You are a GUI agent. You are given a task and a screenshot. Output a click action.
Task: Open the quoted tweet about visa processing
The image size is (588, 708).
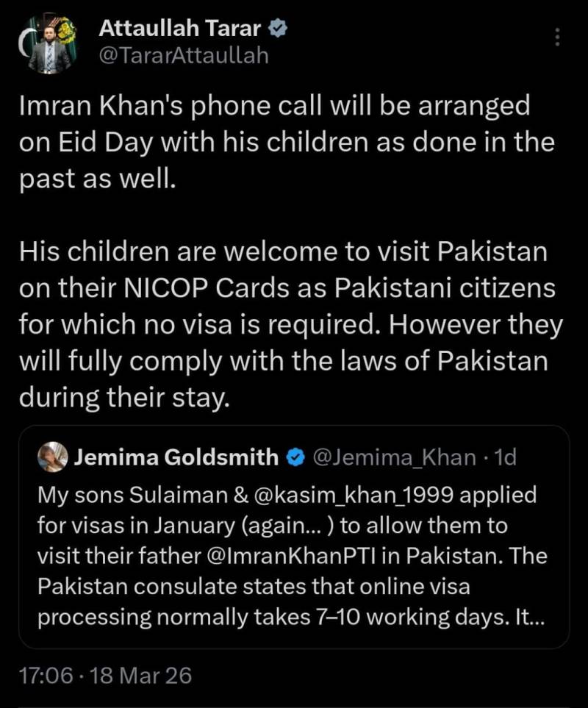pos(294,537)
